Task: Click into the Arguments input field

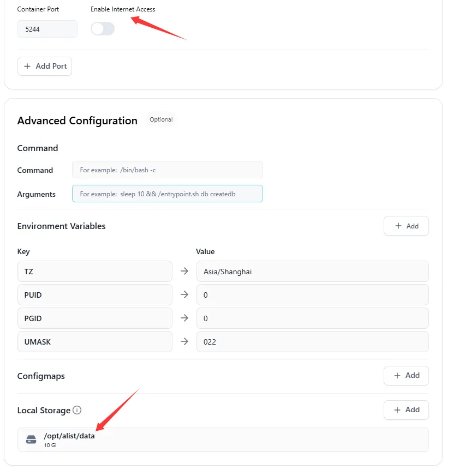Action: (168, 194)
